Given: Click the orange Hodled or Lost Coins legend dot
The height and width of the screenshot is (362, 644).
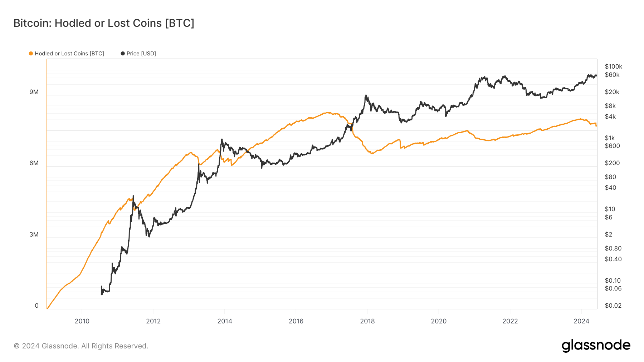Looking at the screenshot, I should click(x=31, y=54).
